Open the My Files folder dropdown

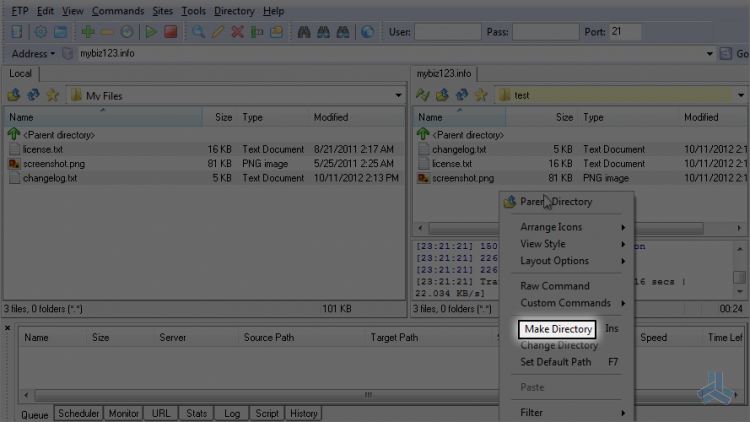pos(398,96)
